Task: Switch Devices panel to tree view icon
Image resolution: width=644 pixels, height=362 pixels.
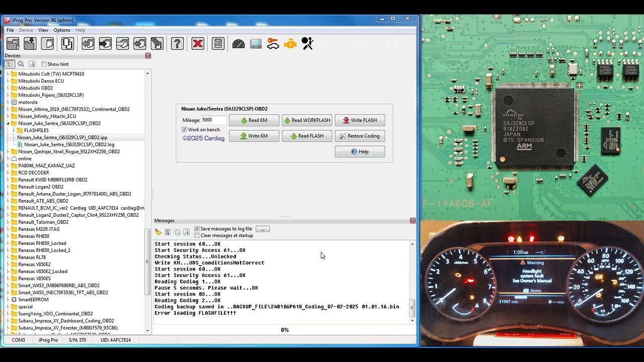Action: pos(10,64)
